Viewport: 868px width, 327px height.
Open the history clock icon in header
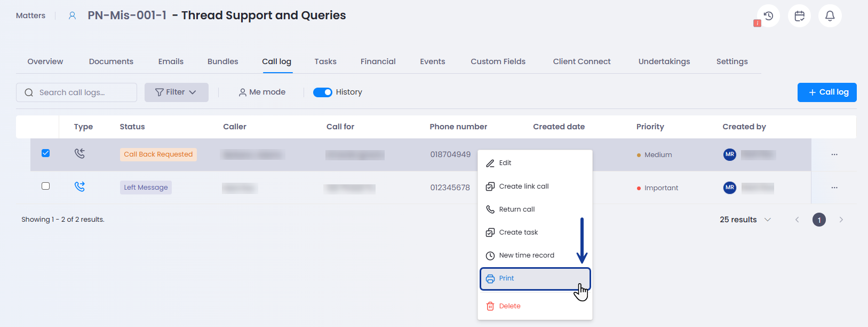tap(768, 16)
